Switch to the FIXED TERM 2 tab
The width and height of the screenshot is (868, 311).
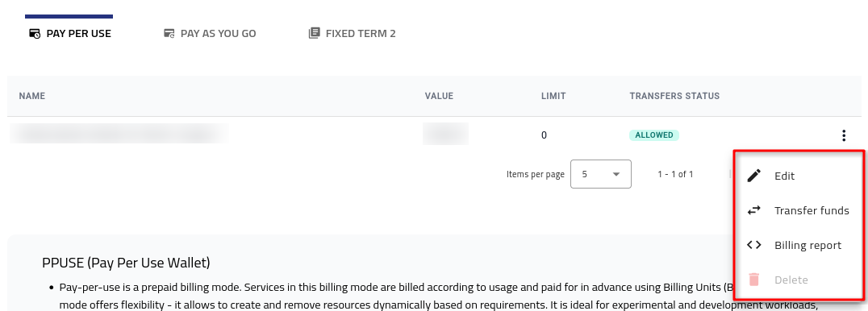click(352, 33)
